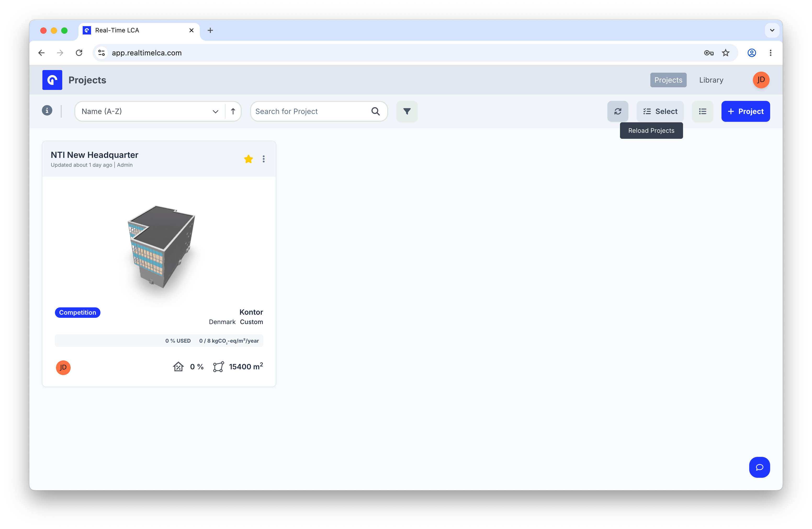The width and height of the screenshot is (812, 529).
Task: Click the 15400 m² area value
Action: click(x=246, y=366)
